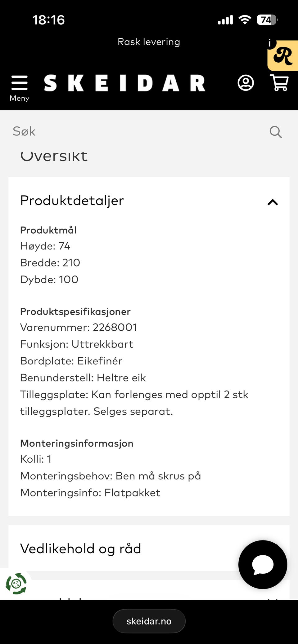Open the hamburger Meny icon

pos(19,83)
